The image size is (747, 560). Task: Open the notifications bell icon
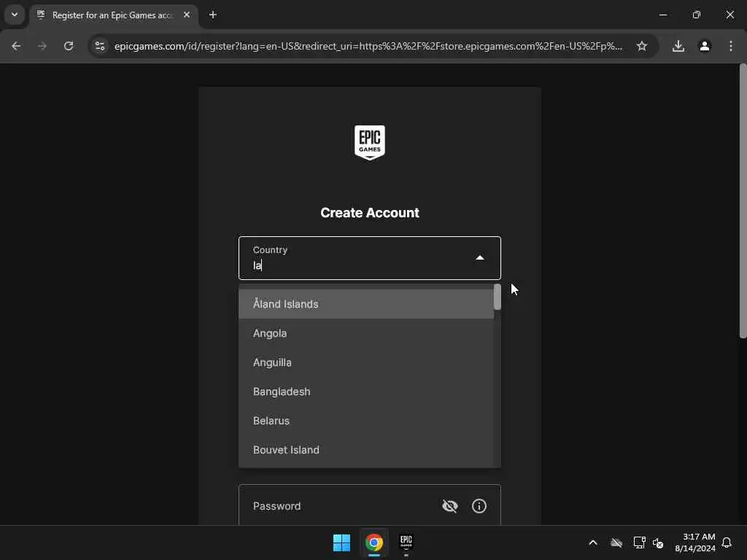coord(727,542)
